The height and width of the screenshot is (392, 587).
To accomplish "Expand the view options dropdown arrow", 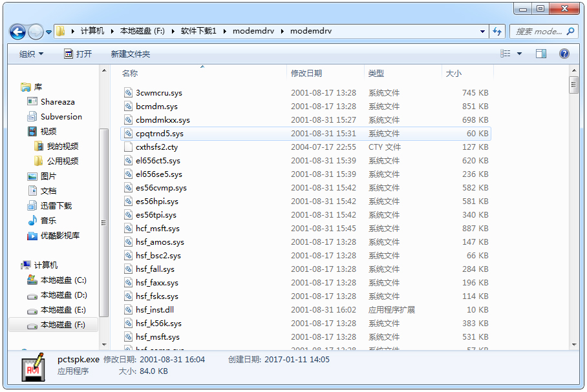I will coord(519,54).
